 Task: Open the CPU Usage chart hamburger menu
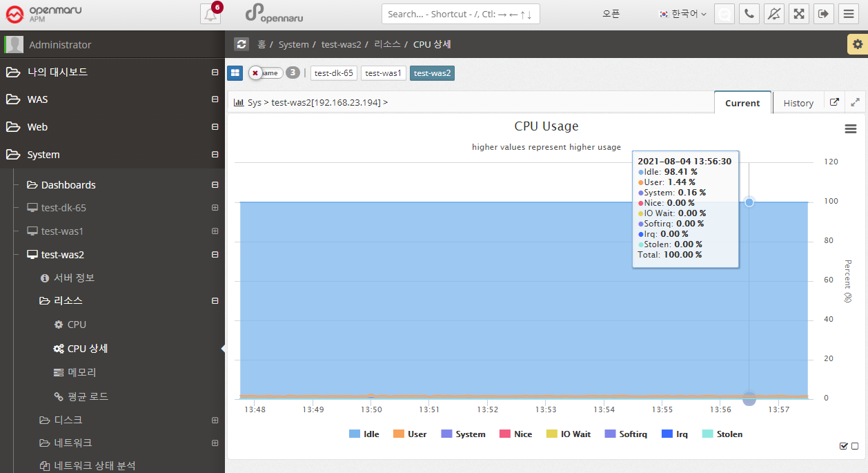pyautogui.click(x=850, y=128)
